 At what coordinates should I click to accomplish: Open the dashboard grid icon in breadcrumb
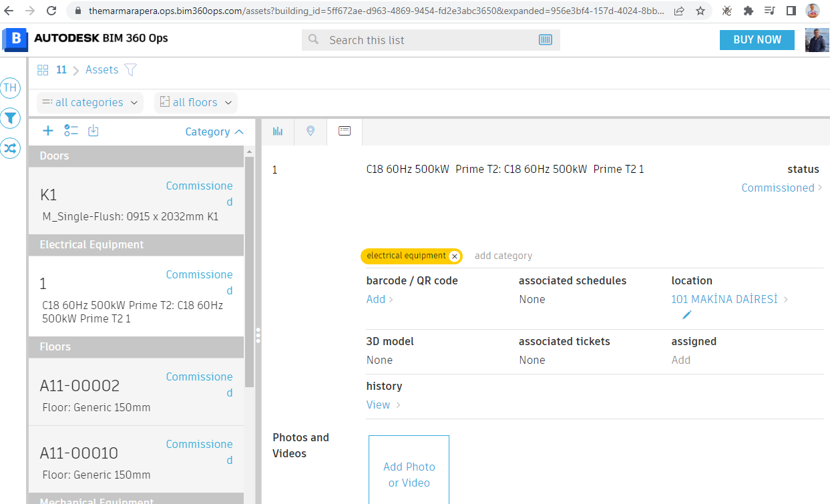click(x=43, y=69)
